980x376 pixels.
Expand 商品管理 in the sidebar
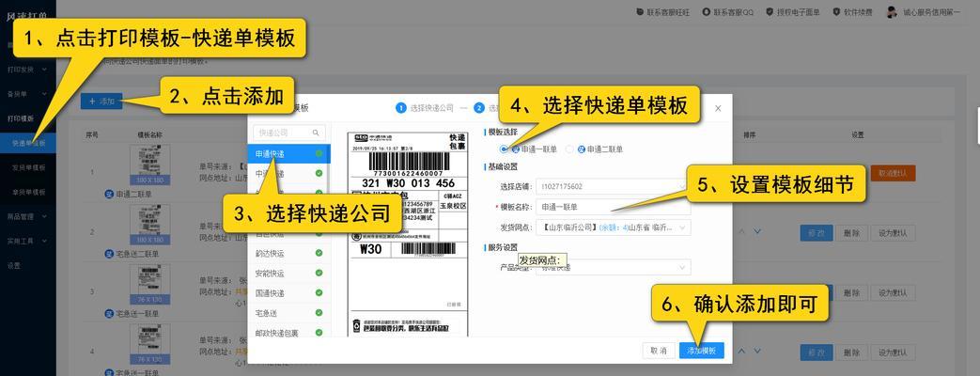(27, 216)
